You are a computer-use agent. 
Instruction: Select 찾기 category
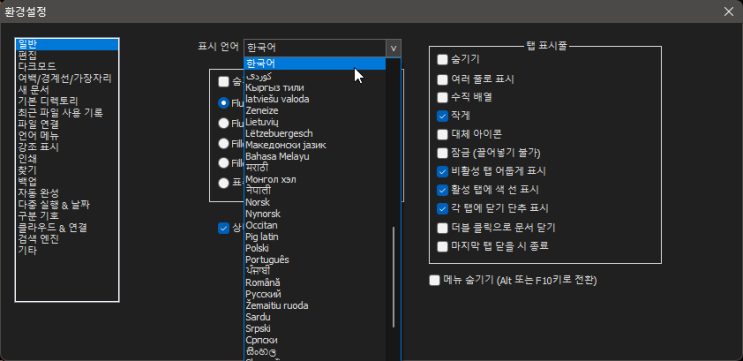tap(67, 170)
